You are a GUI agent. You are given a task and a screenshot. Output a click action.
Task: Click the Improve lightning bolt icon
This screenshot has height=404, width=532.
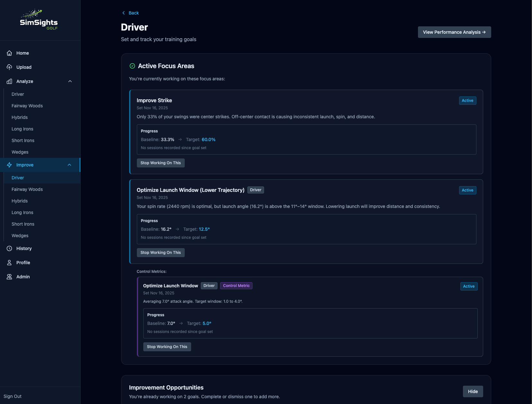tap(9, 165)
